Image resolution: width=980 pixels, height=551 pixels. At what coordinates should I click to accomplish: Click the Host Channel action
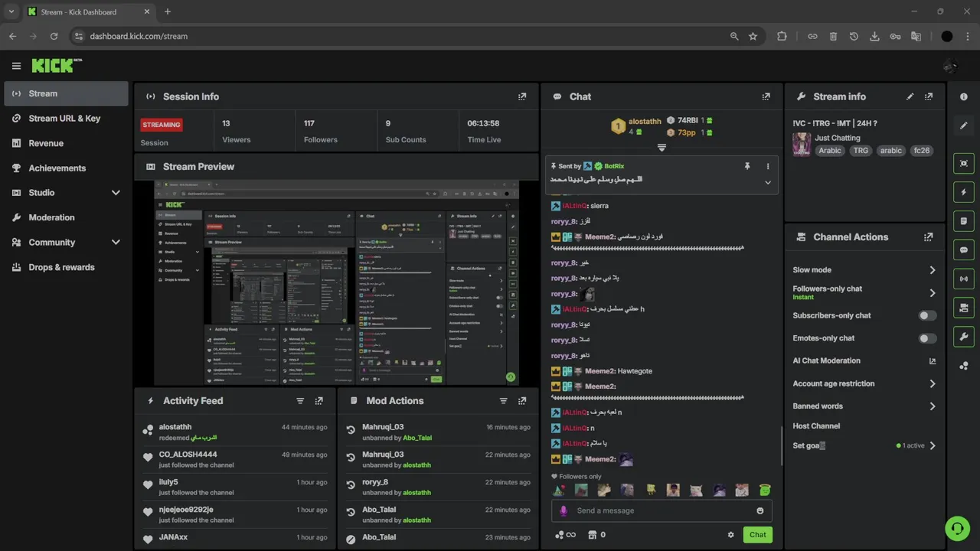click(x=816, y=426)
